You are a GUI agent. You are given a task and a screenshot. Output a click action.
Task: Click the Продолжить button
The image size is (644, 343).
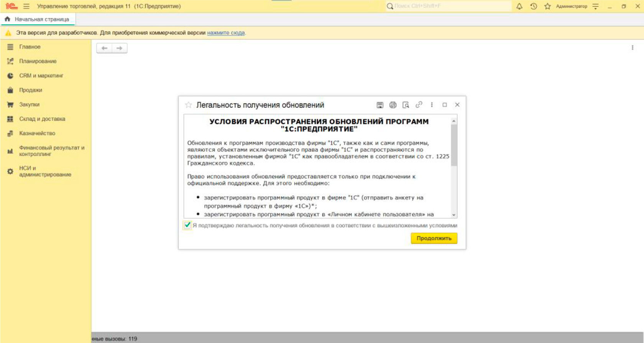pos(434,238)
